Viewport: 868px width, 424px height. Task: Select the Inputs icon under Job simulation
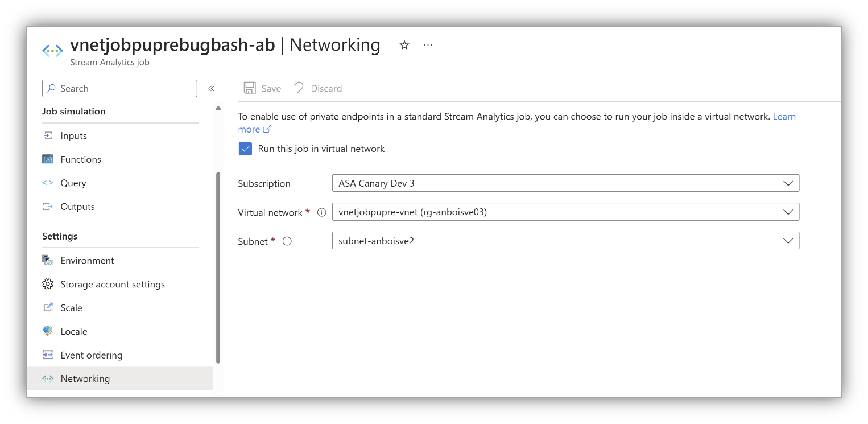pos(48,135)
